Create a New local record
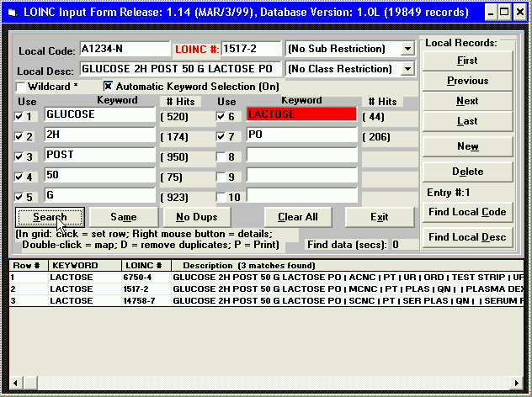 point(467,146)
